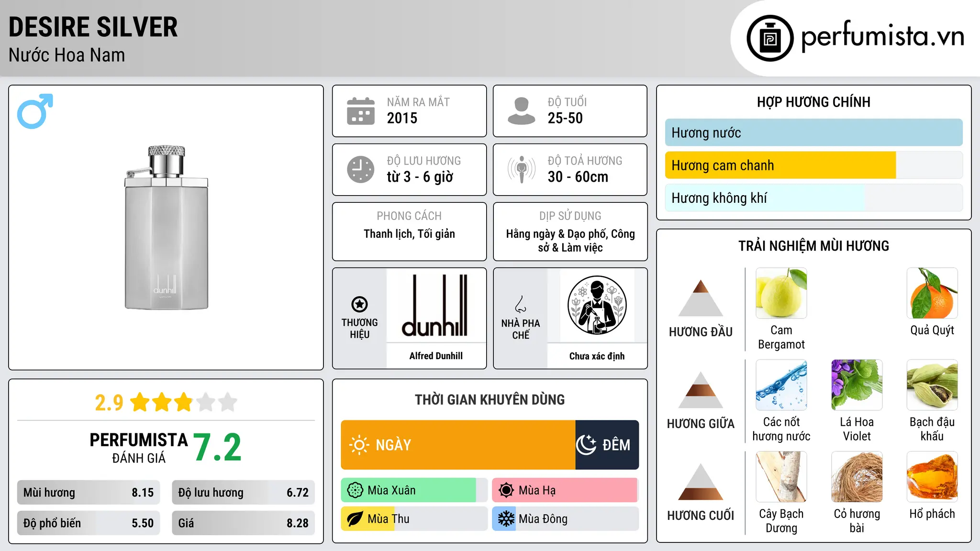980x551 pixels.
Task: Click the star badge icon above Thương hiệu
Action: pos(359,304)
